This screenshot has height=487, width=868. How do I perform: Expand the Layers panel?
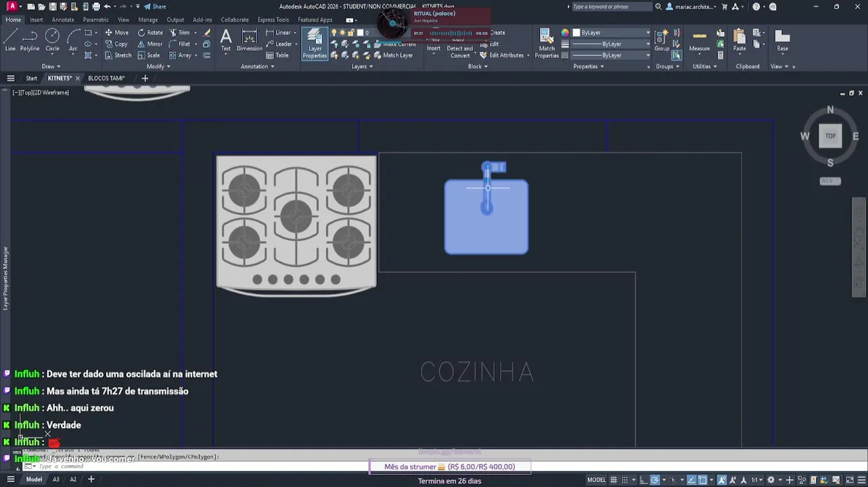[362, 66]
